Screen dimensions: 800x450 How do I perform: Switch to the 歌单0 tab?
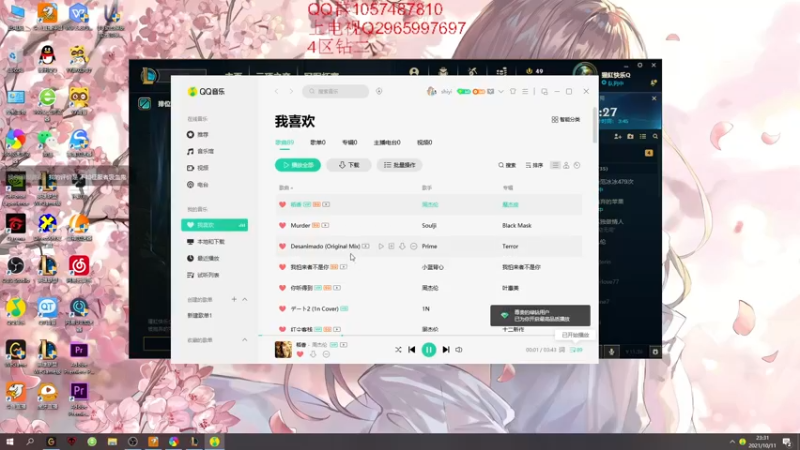tap(317, 143)
